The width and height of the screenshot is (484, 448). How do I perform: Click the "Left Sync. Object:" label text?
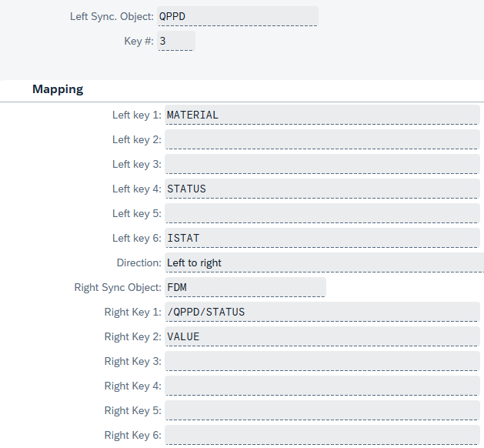(112, 16)
